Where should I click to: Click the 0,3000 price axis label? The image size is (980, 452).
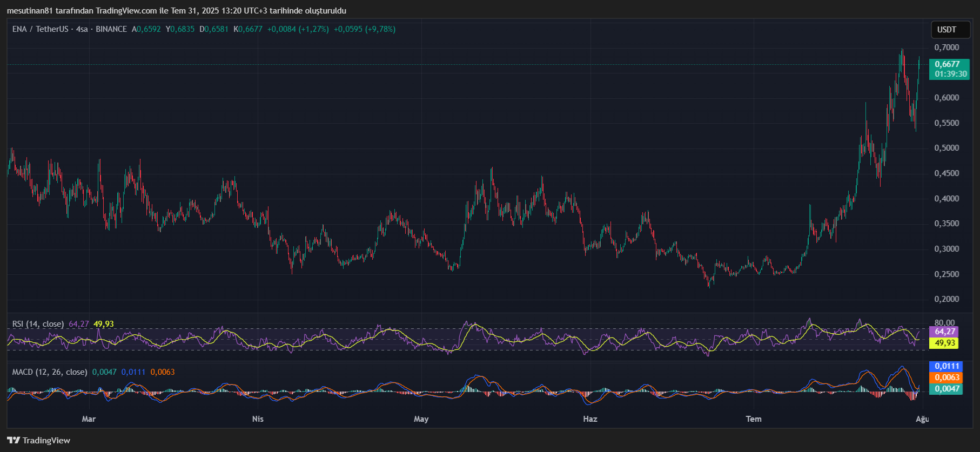coord(947,249)
